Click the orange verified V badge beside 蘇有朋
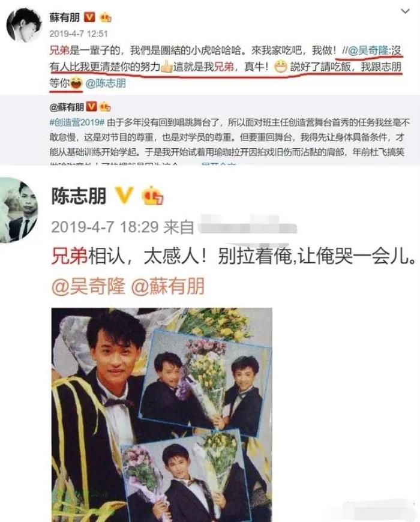 (89, 17)
